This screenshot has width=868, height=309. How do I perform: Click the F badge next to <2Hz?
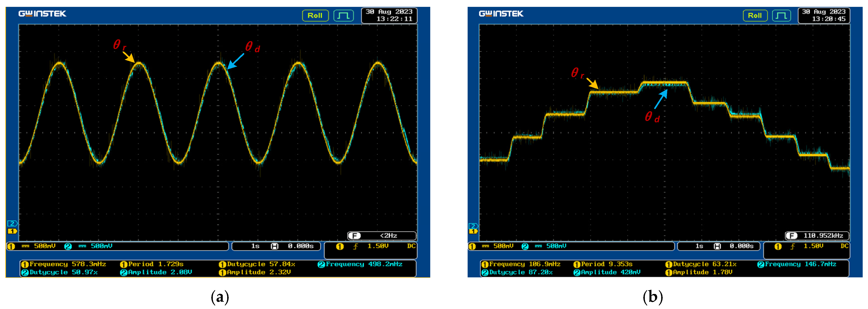click(x=355, y=236)
